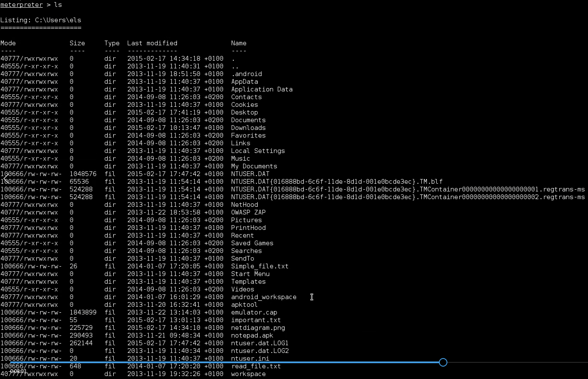
Task: Click the 'Size' column header
Action: click(77, 43)
